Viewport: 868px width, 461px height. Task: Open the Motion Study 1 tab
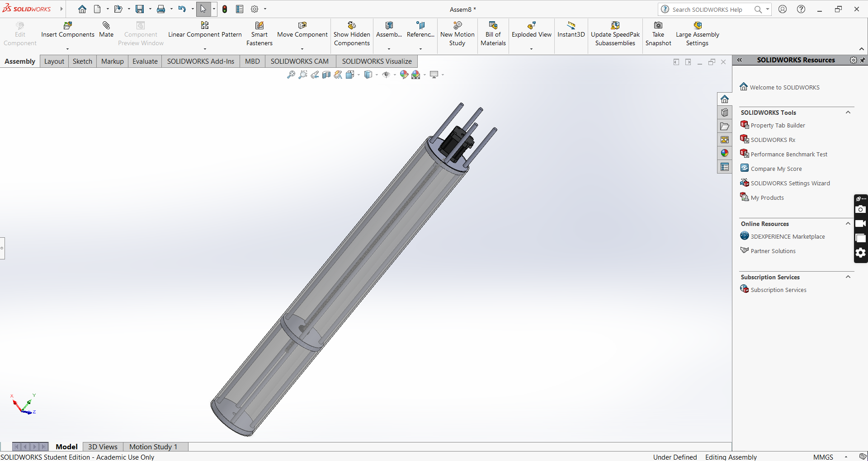(x=153, y=447)
